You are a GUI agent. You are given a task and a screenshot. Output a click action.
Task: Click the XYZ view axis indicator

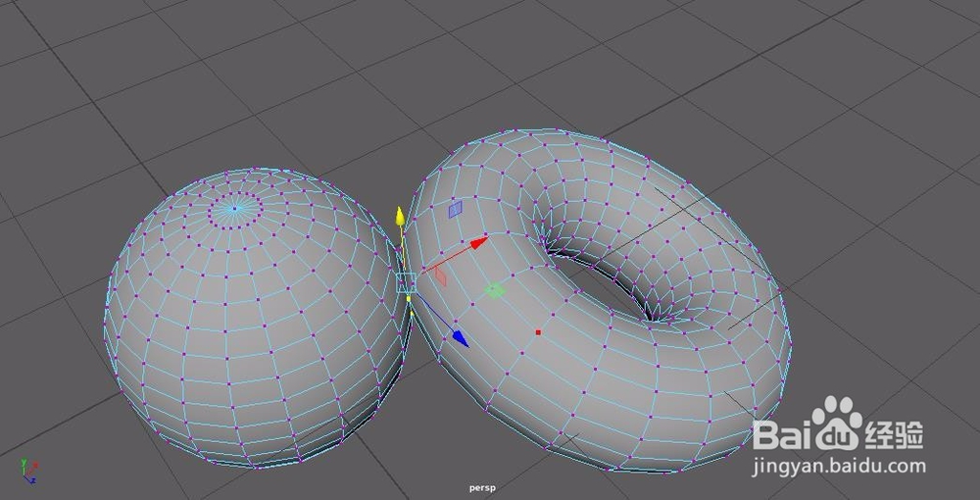pos(29,472)
